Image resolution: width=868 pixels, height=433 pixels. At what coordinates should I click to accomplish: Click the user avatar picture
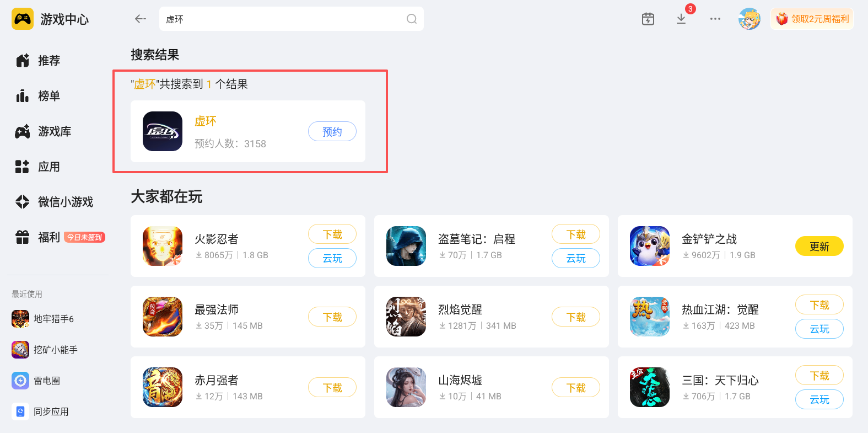tap(749, 19)
